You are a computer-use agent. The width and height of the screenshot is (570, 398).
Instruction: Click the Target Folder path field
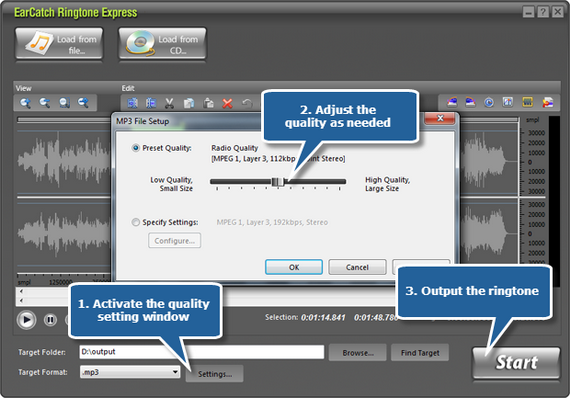tap(202, 352)
